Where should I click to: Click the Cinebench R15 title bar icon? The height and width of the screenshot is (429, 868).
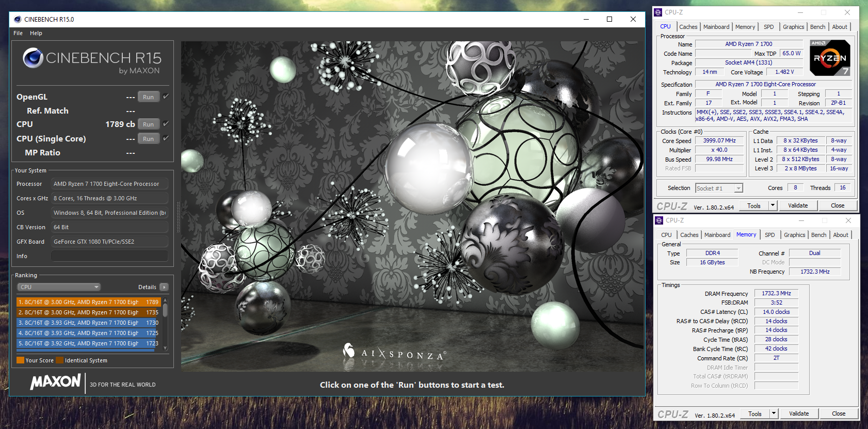click(x=18, y=19)
